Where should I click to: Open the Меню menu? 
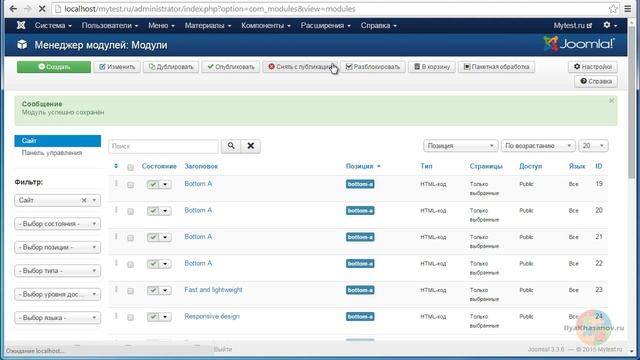161,25
